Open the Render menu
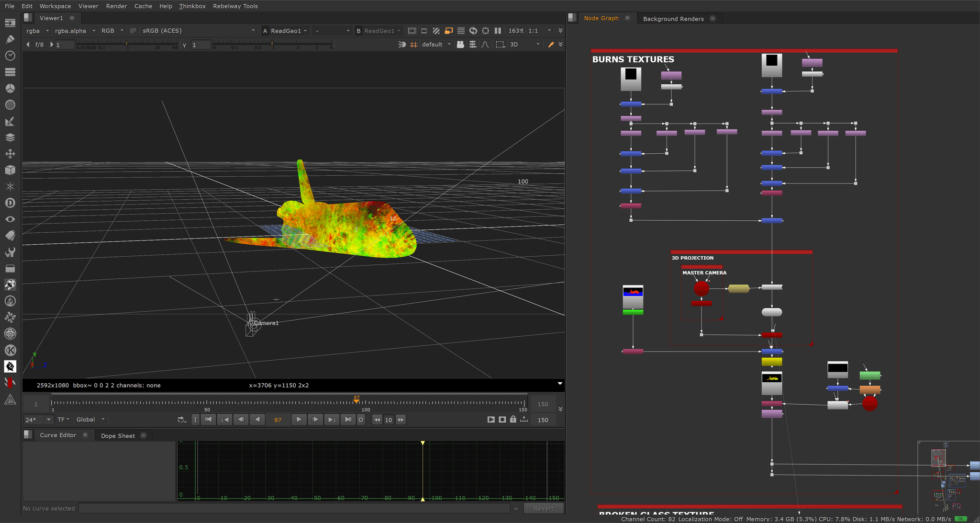The height and width of the screenshot is (523, 980). point(116,6)
